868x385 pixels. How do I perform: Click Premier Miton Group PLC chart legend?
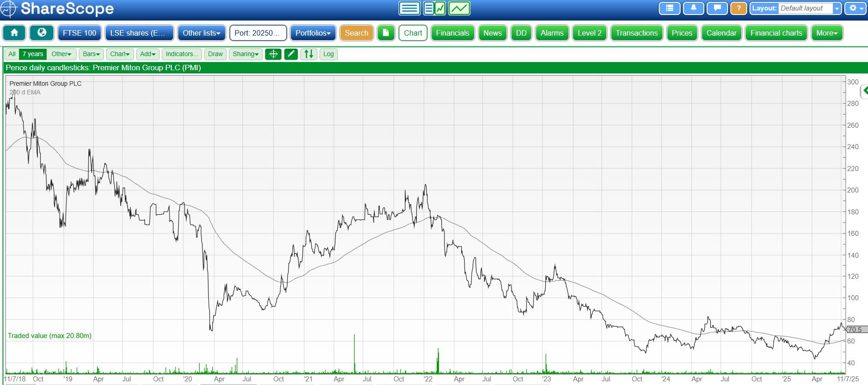point(46,83)
